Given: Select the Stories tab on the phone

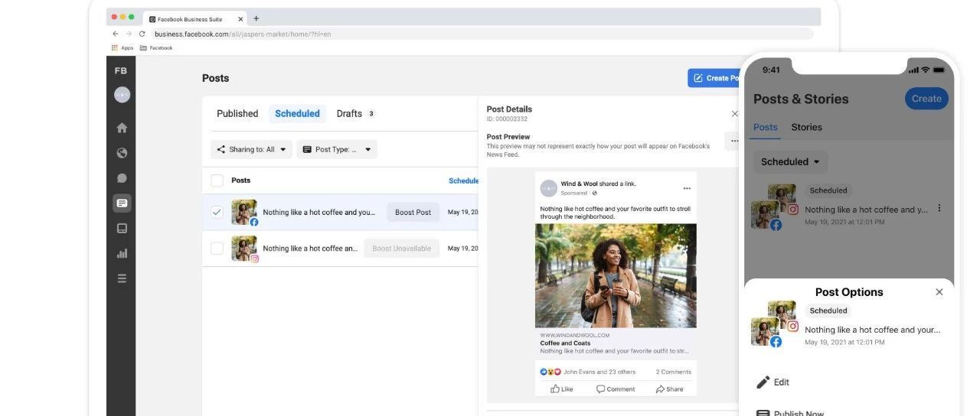Looking at the screenshot, I should click(x=807, y=128).
